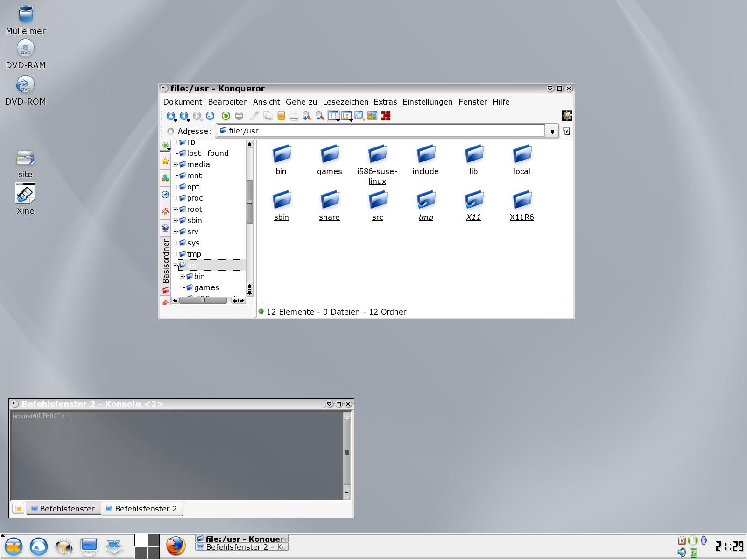
Task: Open sidebar configuration button at top
Action: [165, 146]
